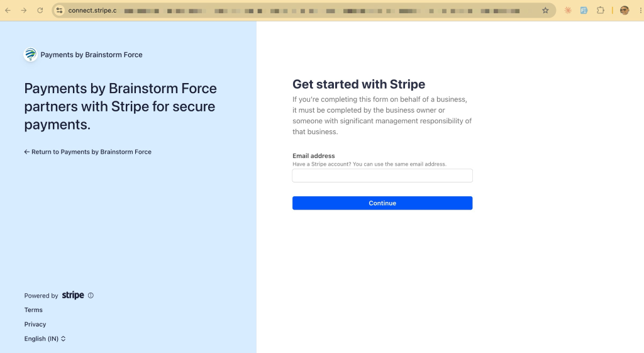Click the blue Continue button

pyautogui.click(x=382, y=203)
